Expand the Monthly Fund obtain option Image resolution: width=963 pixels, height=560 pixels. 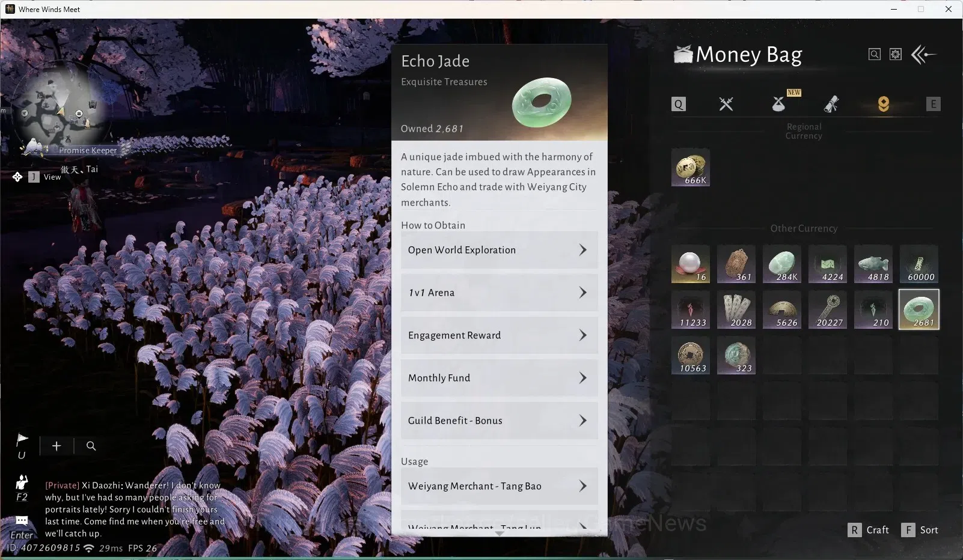499,378
